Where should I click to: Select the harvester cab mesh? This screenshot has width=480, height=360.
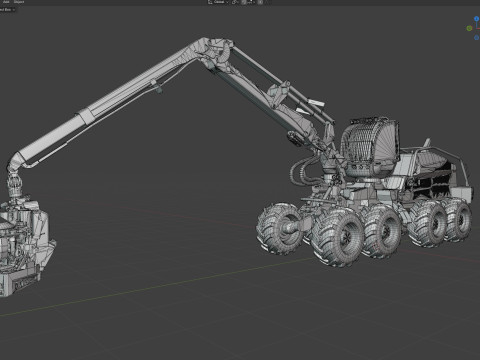[x=370, y=147]
